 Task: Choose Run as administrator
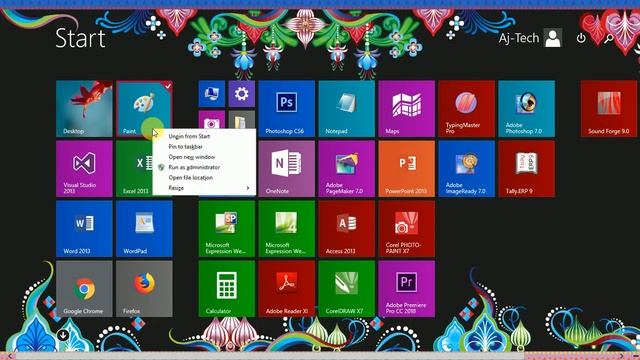(204, 167)
